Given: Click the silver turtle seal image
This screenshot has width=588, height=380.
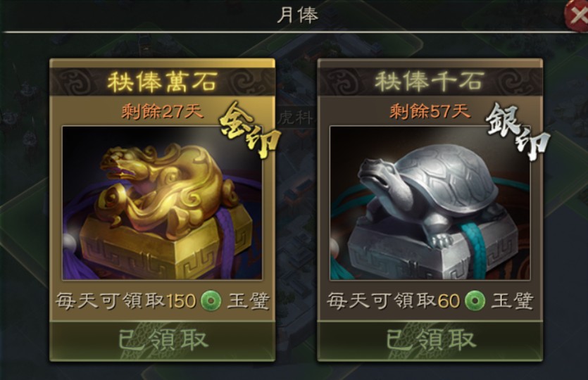Looking at the screenshot, I should 430,203.
